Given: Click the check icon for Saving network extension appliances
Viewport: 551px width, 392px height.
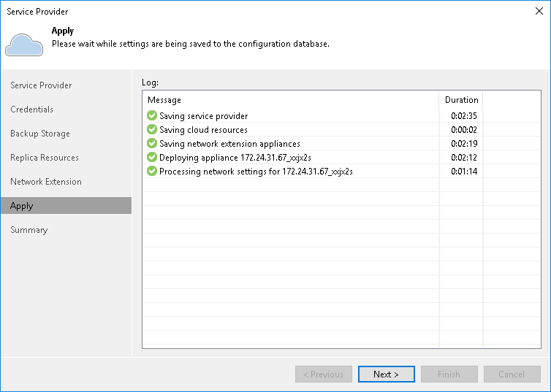Looking at the screenshot, I should (152, 143).
